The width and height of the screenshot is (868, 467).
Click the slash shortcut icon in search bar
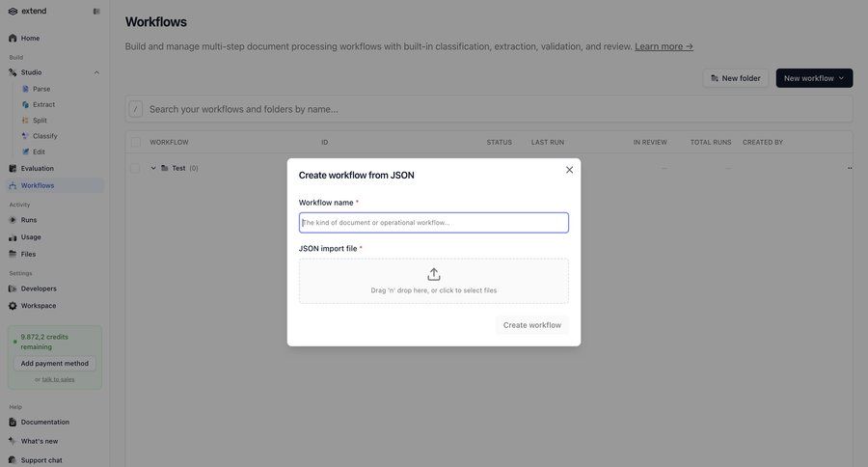pyautogui.click(x=136, y=109)
